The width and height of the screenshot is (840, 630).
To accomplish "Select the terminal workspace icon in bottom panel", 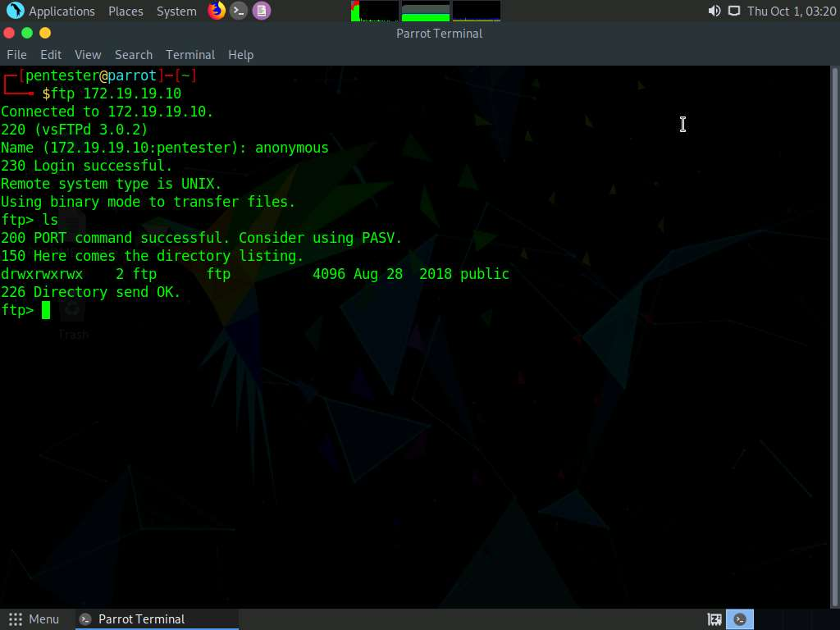I will [x=740, y=620].
